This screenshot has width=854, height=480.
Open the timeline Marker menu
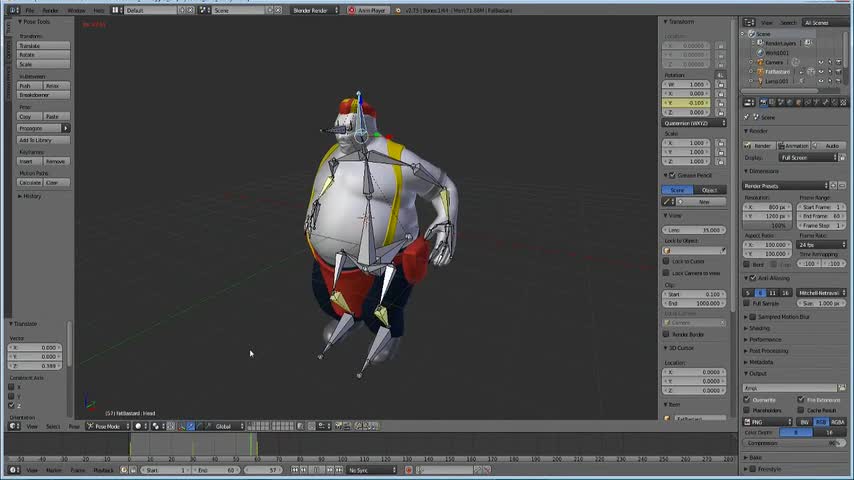pyautogui.click(x=53, y=470)
